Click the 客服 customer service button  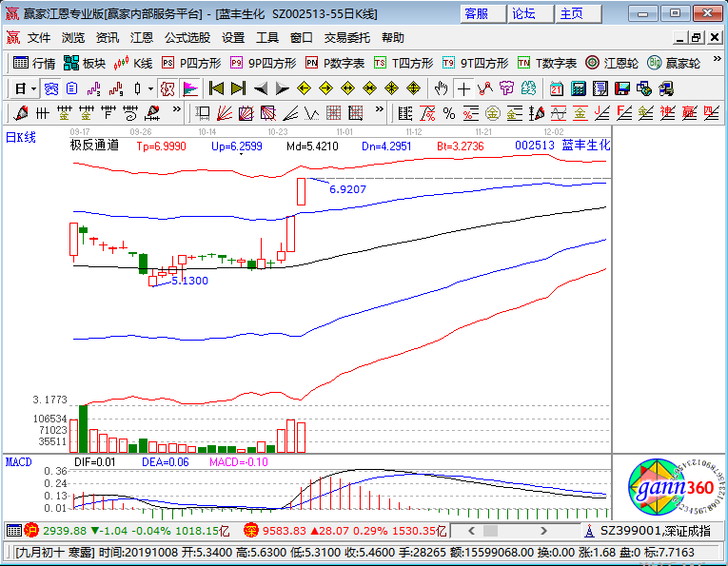[476, 13]
